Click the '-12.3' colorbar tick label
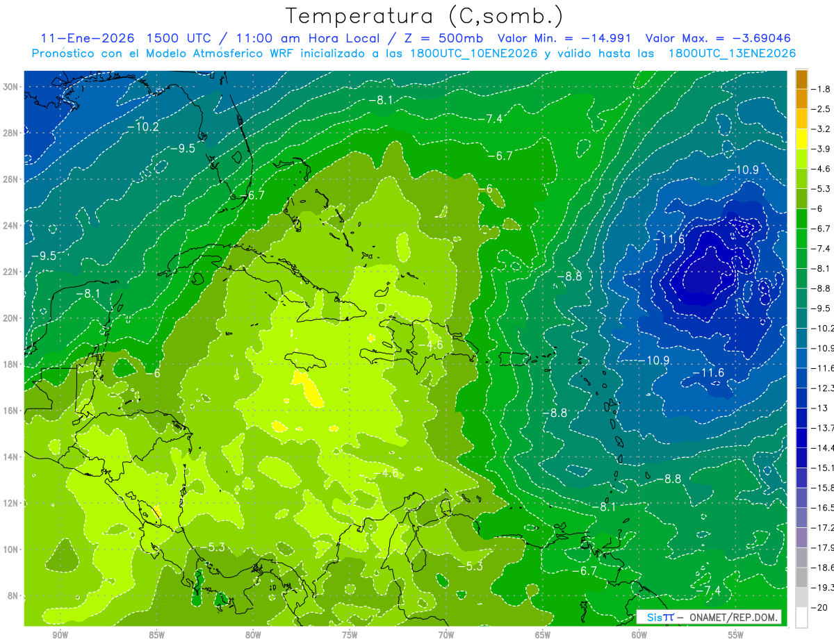The width and height of the screenshot is (834, 644). pos(823,388)
